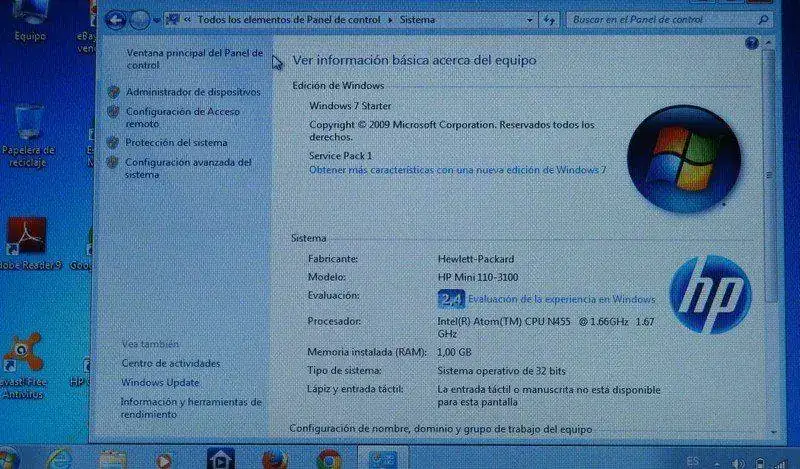Click 'Windows 7 Starter' edition text
800x469 pixels.
(350, 106)
